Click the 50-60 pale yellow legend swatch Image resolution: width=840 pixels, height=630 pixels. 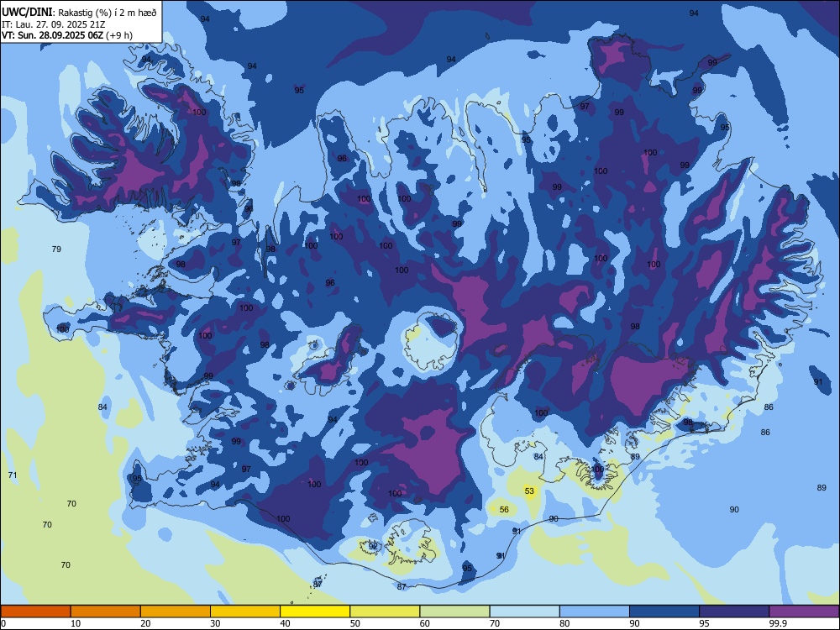[385, 612]
